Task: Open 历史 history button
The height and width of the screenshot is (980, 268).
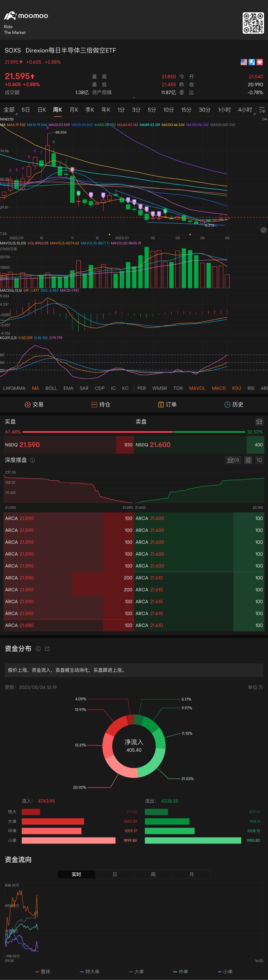Action: [234, 404]
